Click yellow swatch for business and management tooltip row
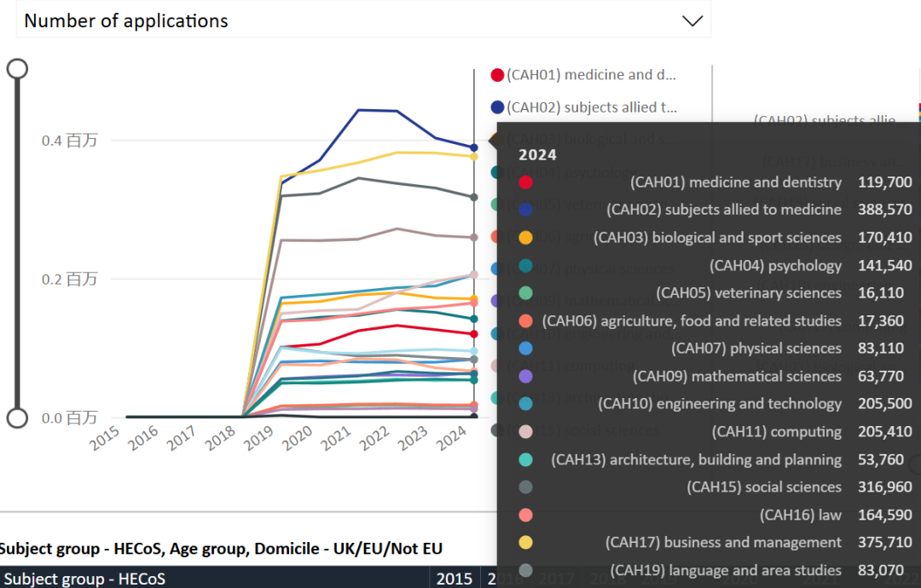This screenshot has height=588, width=921. [x=526, y=543]
